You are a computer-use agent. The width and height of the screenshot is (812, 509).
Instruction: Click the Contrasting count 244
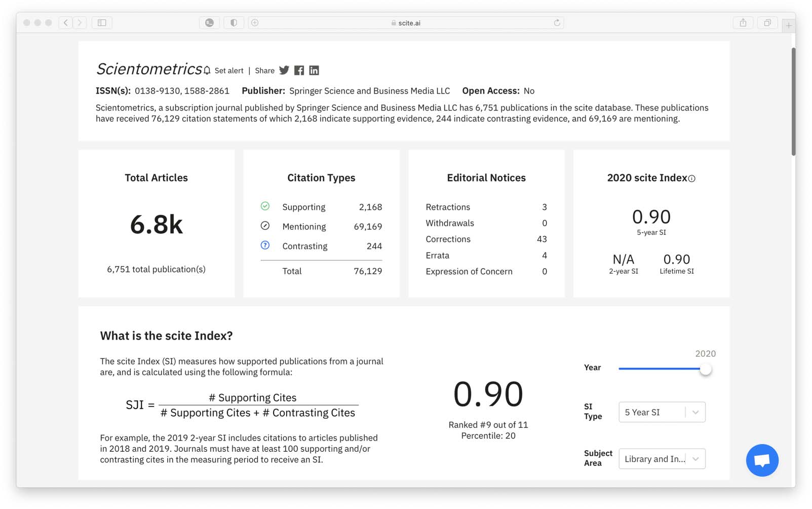coord(374,246)
